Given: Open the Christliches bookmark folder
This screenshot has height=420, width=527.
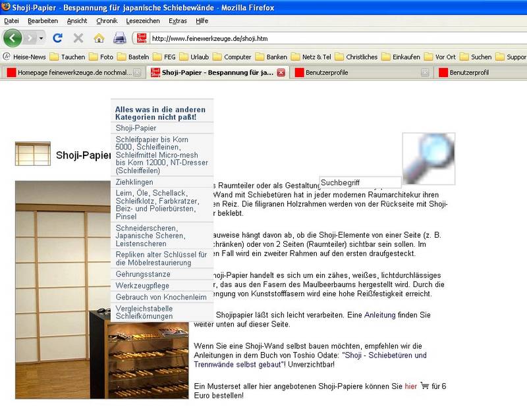Looking at the screenshot, I should point(356,57).
